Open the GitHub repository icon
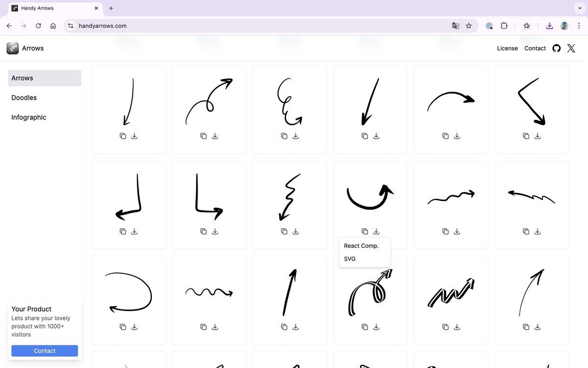The width and height of the screenshot is (588, 368). point(557,48)
